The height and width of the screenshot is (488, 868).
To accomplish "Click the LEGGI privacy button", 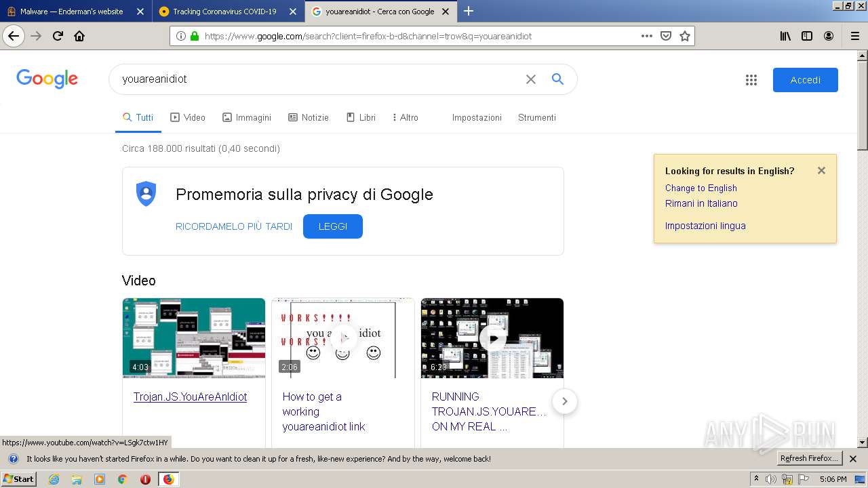I will 333,226.
